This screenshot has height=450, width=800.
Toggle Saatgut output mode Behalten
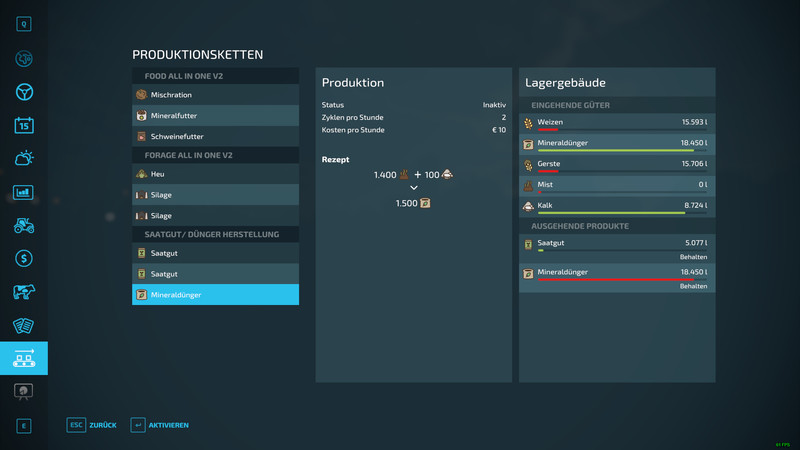(x=693, y=257)
